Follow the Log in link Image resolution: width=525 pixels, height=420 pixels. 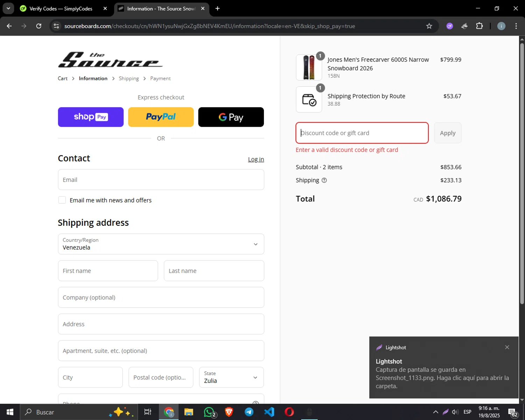[x=256, y=159]
